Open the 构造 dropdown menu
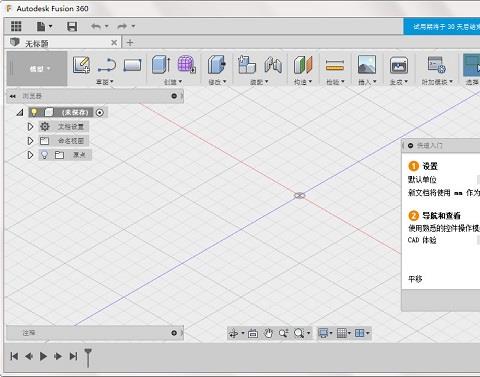The image size is (480, 377). click(x=303, y=82)
